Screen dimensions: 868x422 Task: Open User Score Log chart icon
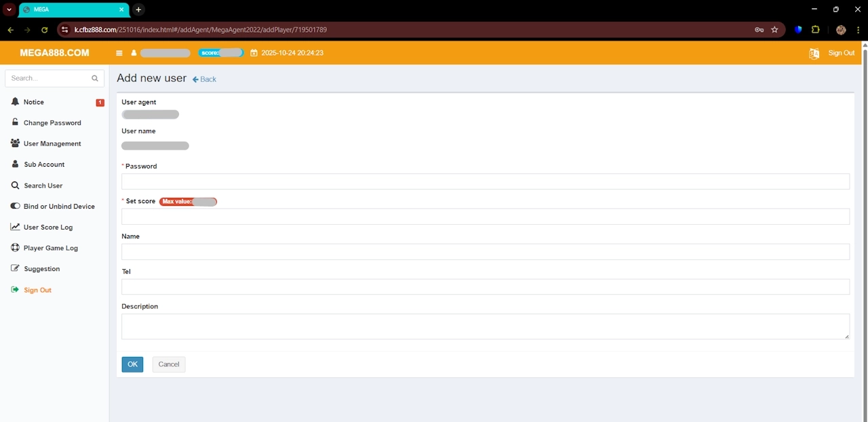coord(15,227)
